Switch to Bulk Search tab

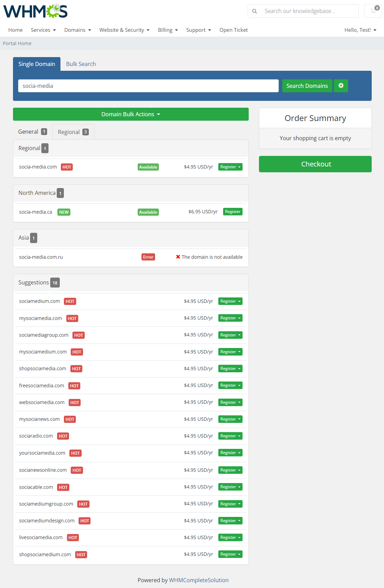click(81, 64)
